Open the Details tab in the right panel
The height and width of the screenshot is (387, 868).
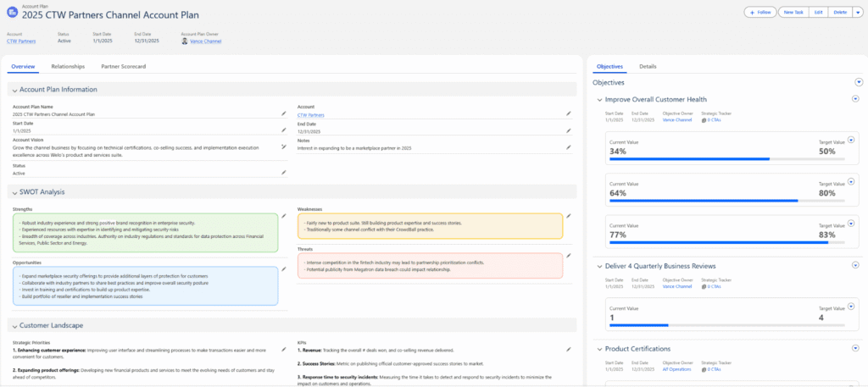[648, 65]
